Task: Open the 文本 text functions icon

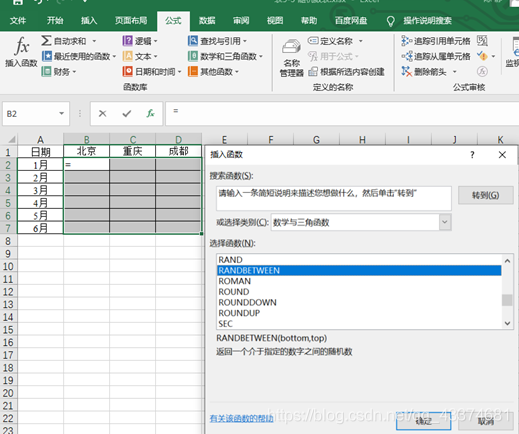Action: [x=127, y=56]
